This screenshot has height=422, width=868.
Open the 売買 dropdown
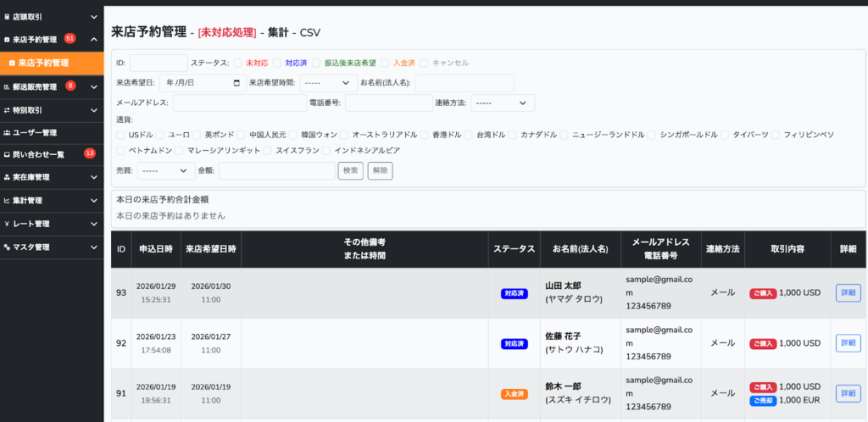[x=166, y=170]
